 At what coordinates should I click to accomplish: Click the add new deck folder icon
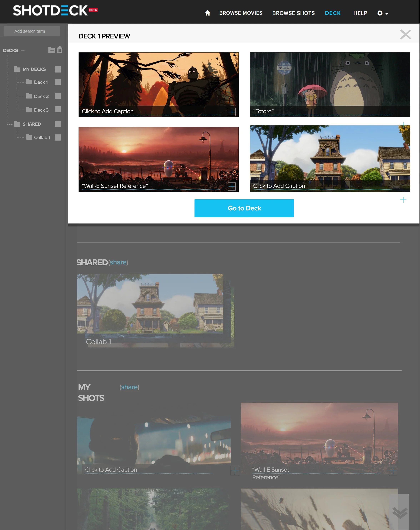(51, 50)
